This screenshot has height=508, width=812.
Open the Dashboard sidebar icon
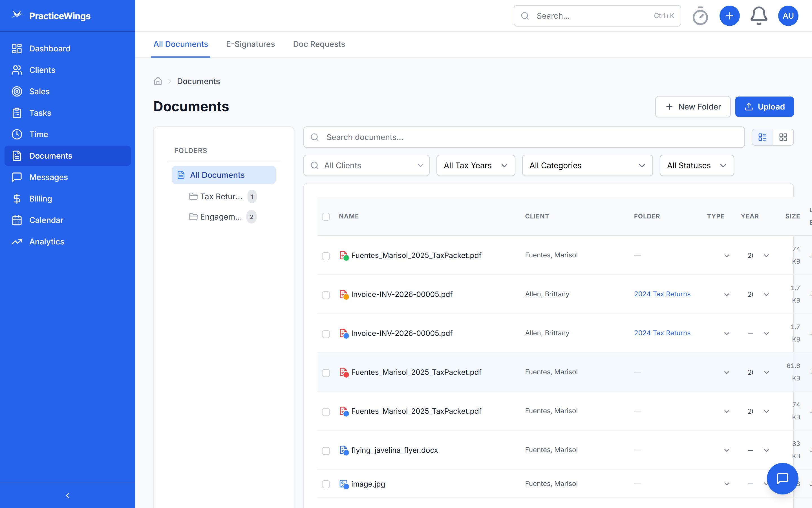tap(17, 48)
